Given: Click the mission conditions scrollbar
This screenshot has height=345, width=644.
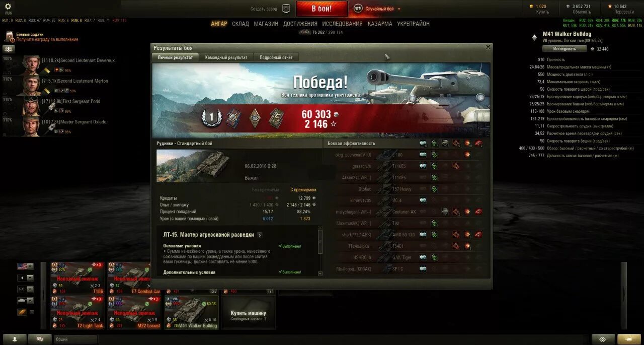Looking at the screenshot, I should click(x=320, y=250).
